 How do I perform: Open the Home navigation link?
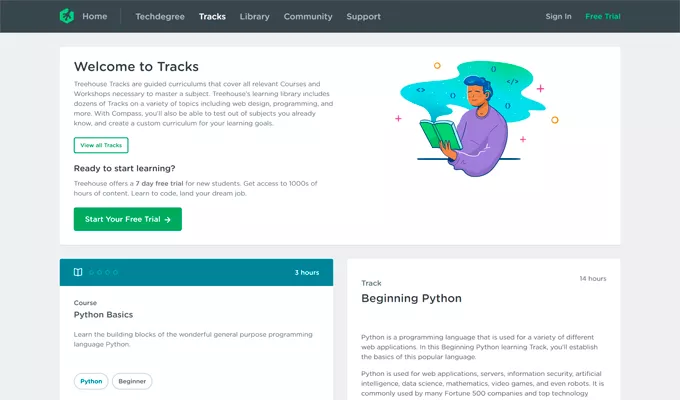(x=95, y=16)
